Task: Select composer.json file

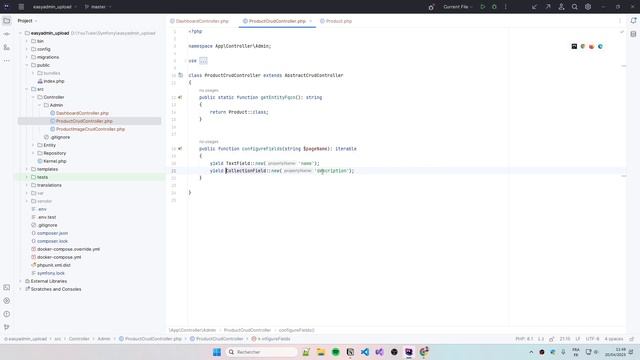Action: coord(52,233)
